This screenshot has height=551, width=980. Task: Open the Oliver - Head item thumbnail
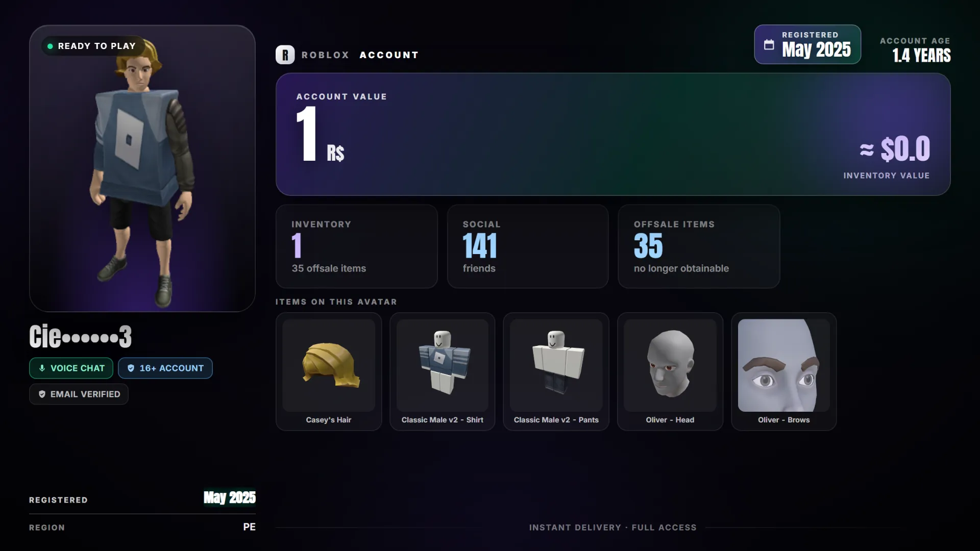(x=670, y=365)
